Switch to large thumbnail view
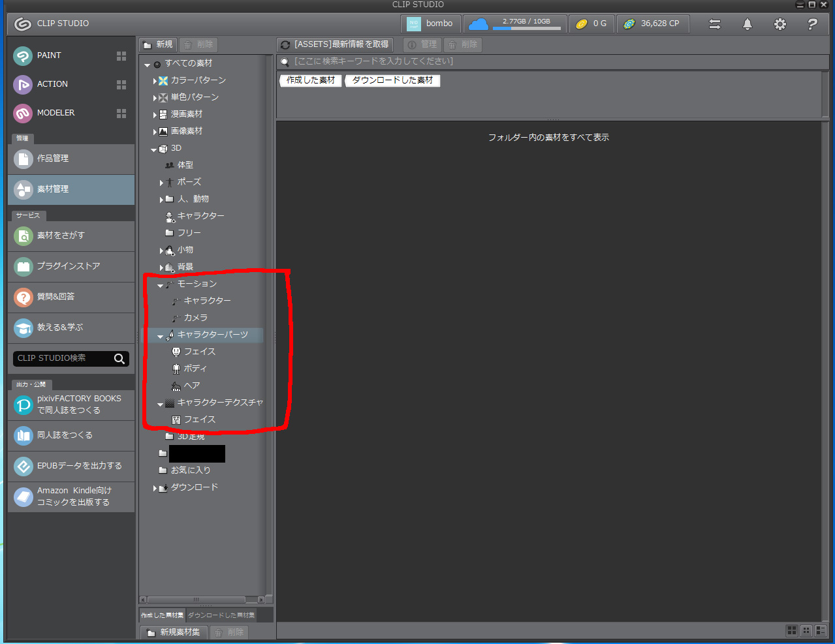835x644 pixels. 792,630
